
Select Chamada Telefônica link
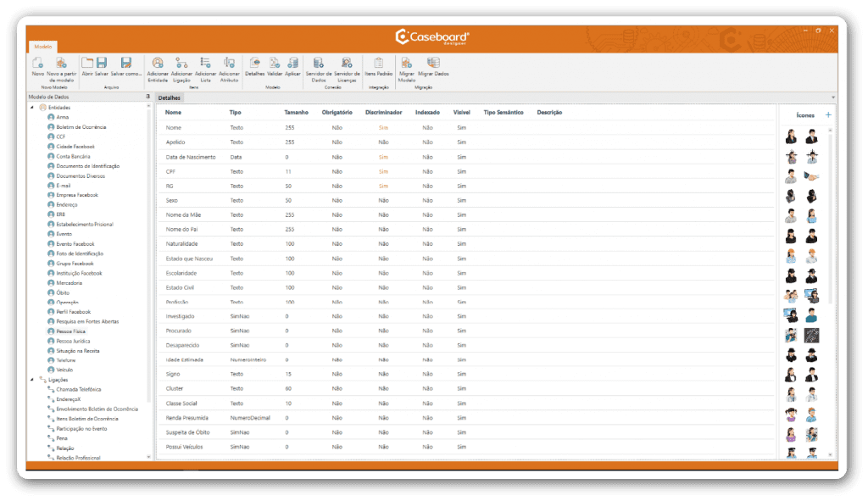point(79,390)
